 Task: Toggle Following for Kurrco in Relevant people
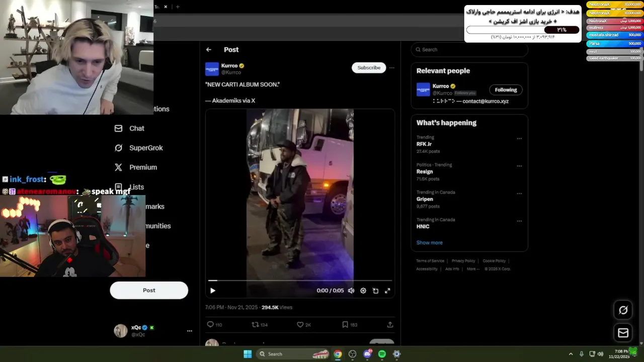click(x=506, y=90)
